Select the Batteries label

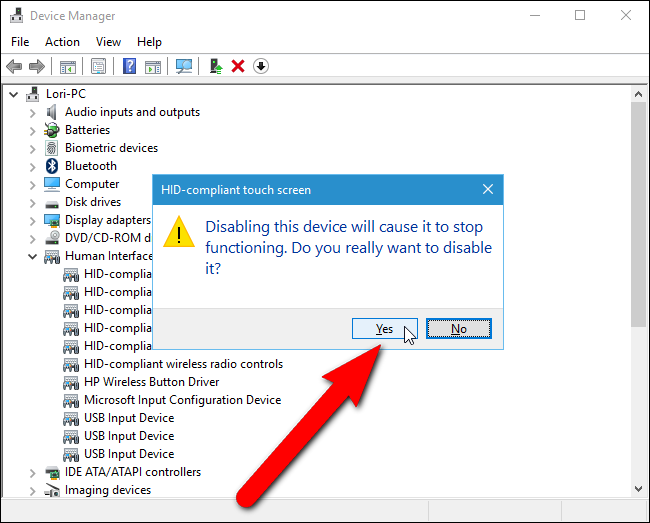point(87,130)
